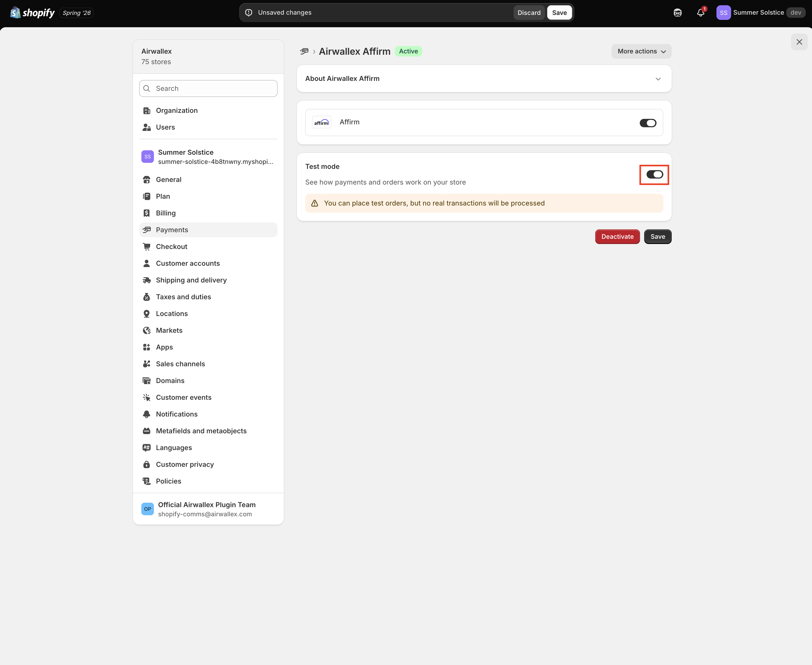Open Customer privacy settings
The image size is (812, 665).
208,465
